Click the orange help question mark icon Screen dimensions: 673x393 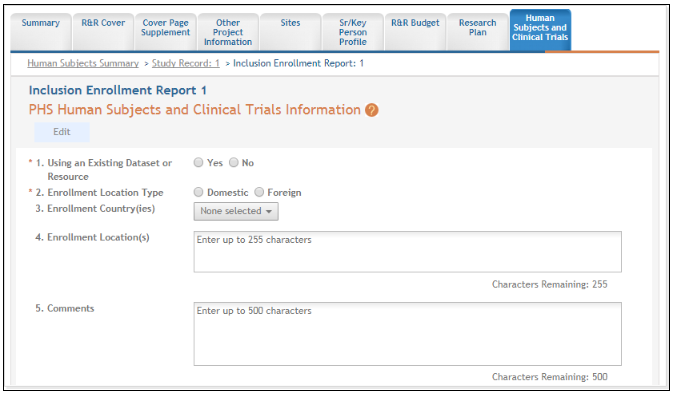[372, 110]
